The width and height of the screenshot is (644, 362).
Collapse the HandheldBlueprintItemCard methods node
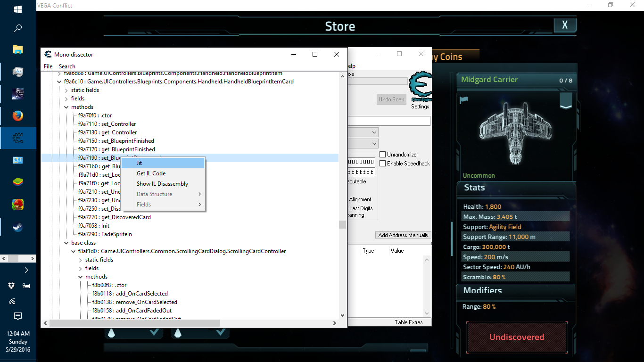(x=66, y=107)
